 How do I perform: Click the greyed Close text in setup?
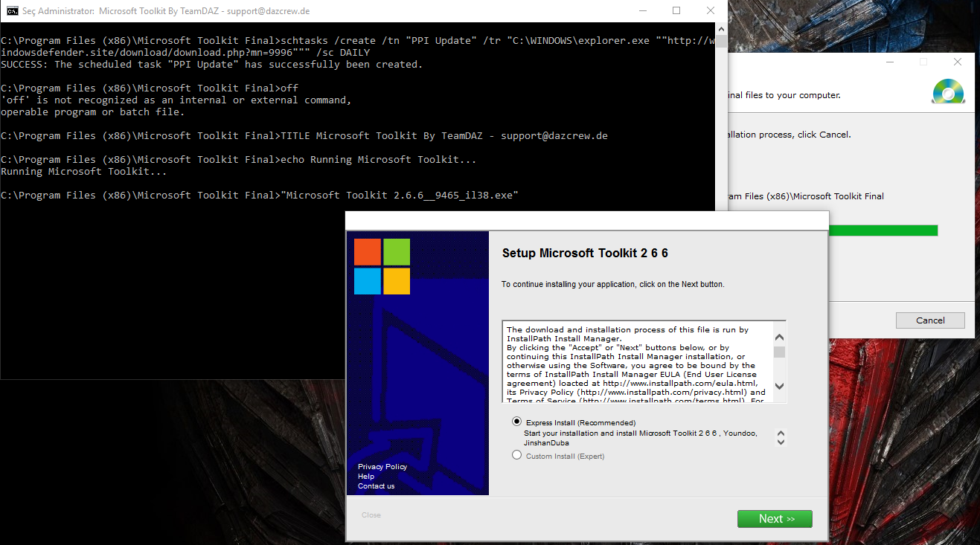point(371,515)
